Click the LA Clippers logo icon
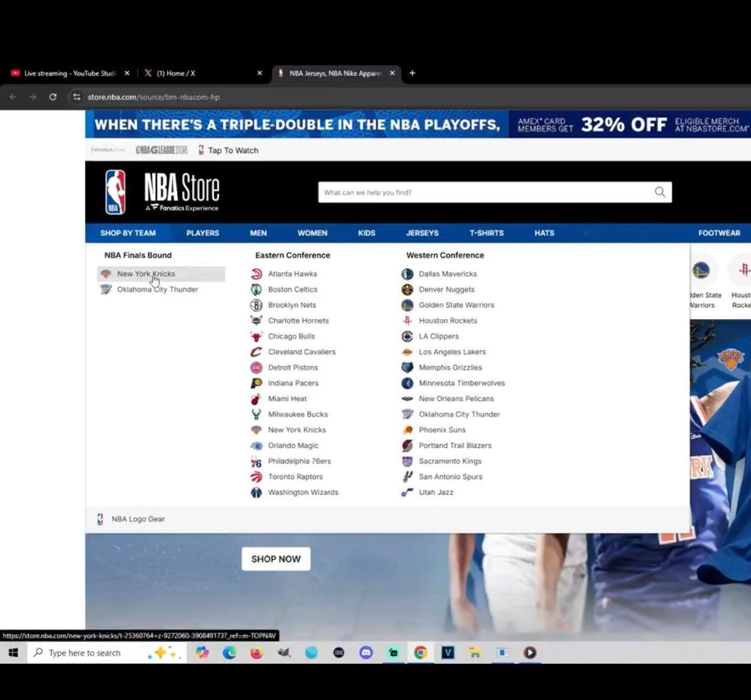This screenshot has width=751, height=700. 407,336
